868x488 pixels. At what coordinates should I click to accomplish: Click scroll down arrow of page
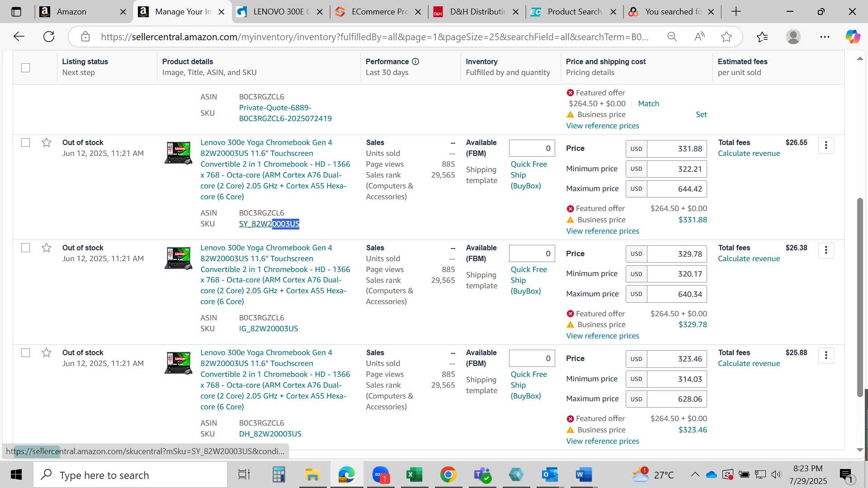click(860, 450)
